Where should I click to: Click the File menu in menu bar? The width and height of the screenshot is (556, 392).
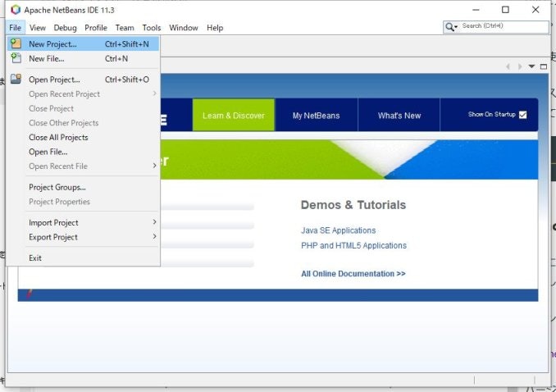coord(16,28)
